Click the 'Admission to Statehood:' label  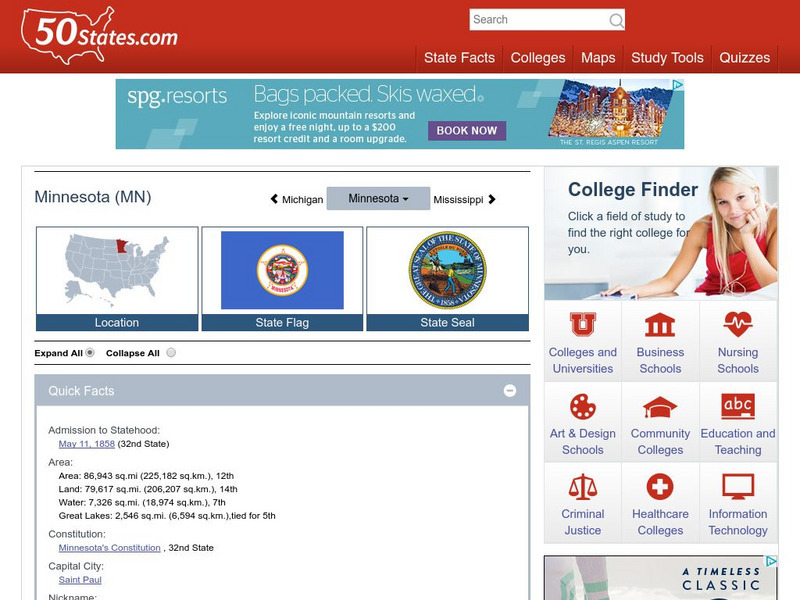point(104,430)
